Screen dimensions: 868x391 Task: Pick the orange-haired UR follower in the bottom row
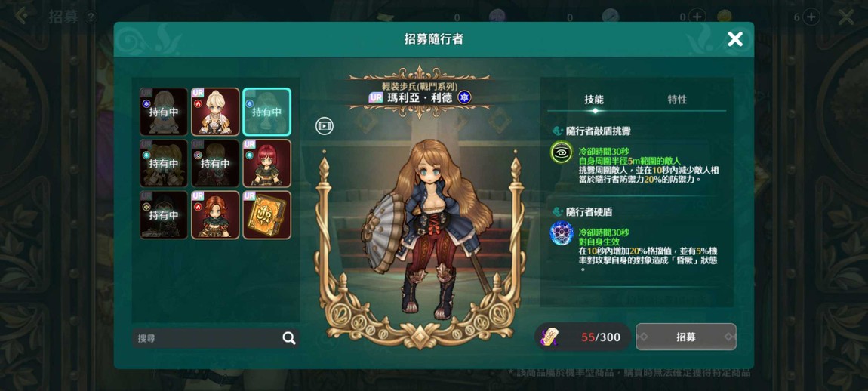click(x=215, y=215)
